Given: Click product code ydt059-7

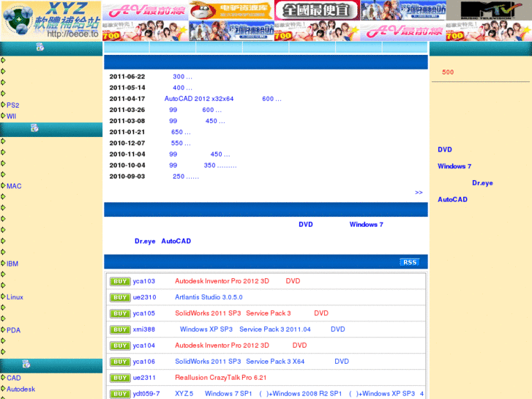Looking at the screenshot, I should pos(146,394).
